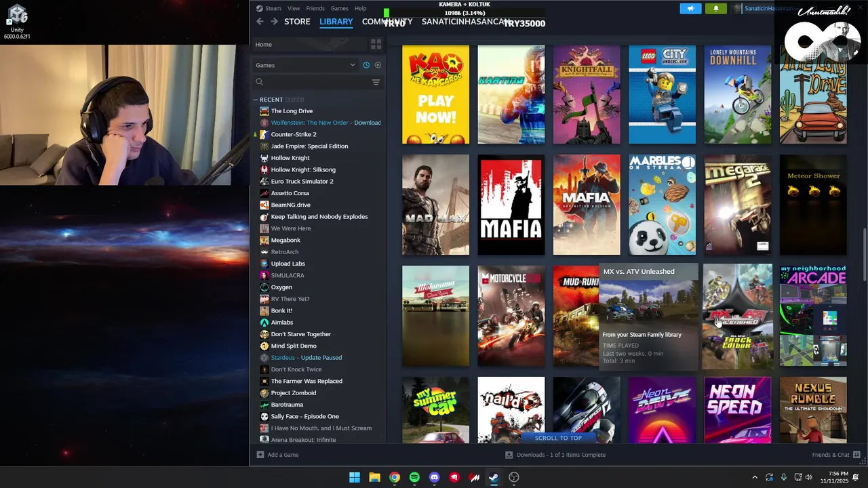Open Kao the Kangaroo cover
Image resolution: width=868 pixels, height=488 pixels.
[x=435, y=94]
